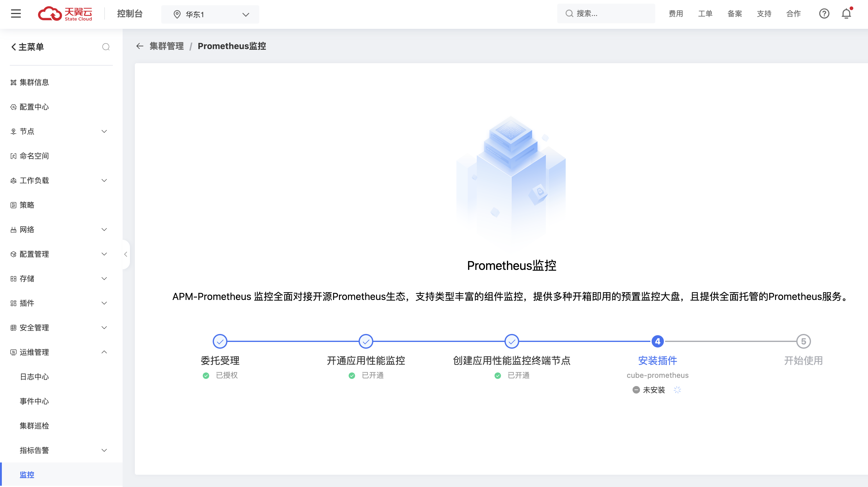The image size is (868, 487).
Task: Click the State Cloud logo
Action: [65, 14]
